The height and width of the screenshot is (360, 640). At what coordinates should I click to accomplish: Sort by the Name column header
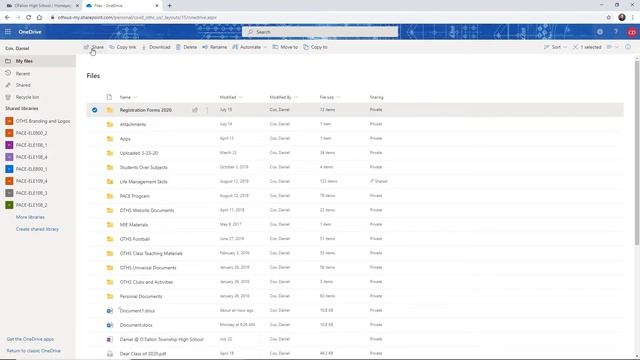(x=125, y=97)
